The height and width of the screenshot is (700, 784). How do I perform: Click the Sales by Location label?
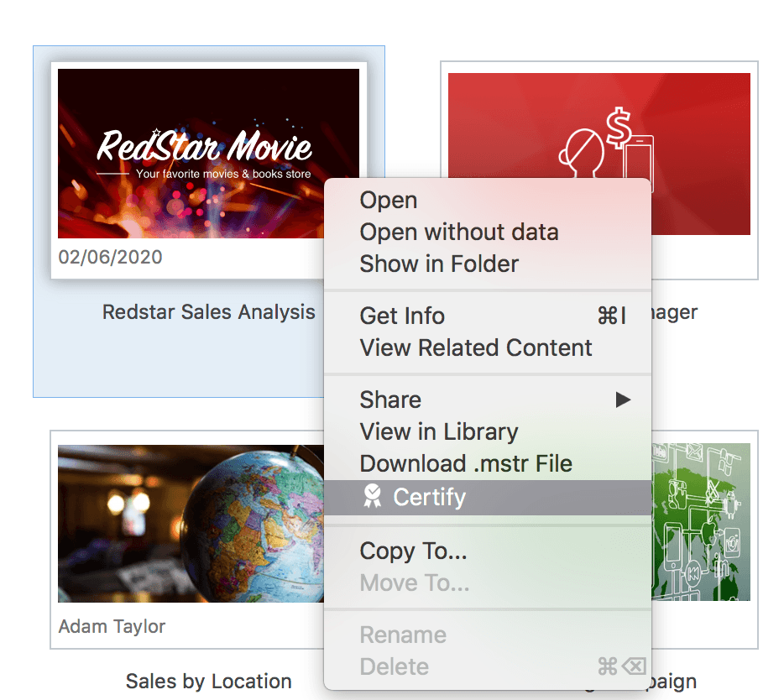coord(208,682)
